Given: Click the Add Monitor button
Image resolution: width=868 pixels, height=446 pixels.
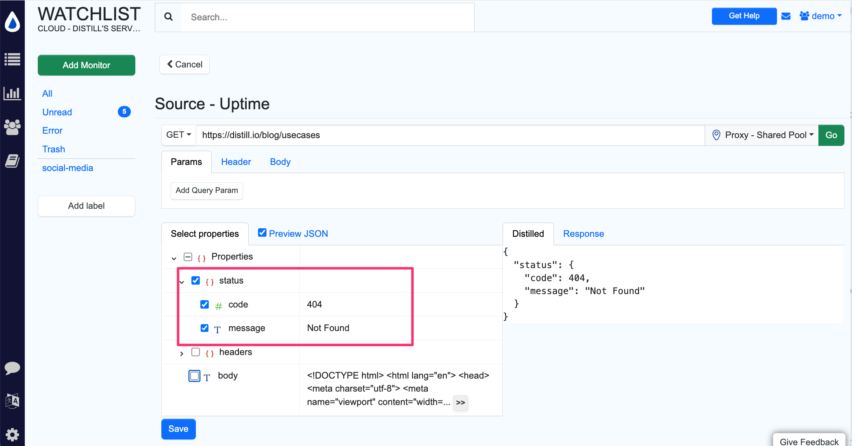Looking at the screenshot, I should (86, 65).
